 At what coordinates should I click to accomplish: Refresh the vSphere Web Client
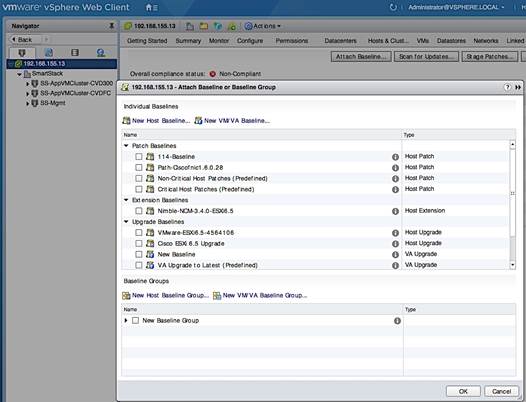coord(393,7)
